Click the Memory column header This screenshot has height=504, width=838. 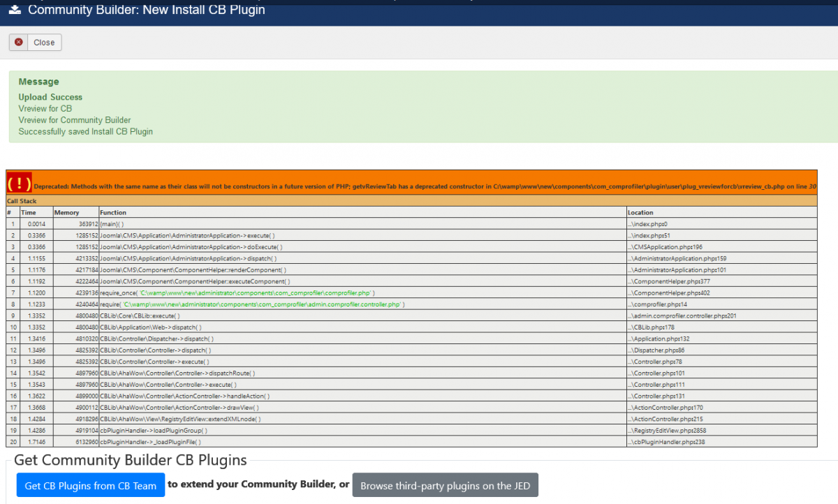point(67,212)
